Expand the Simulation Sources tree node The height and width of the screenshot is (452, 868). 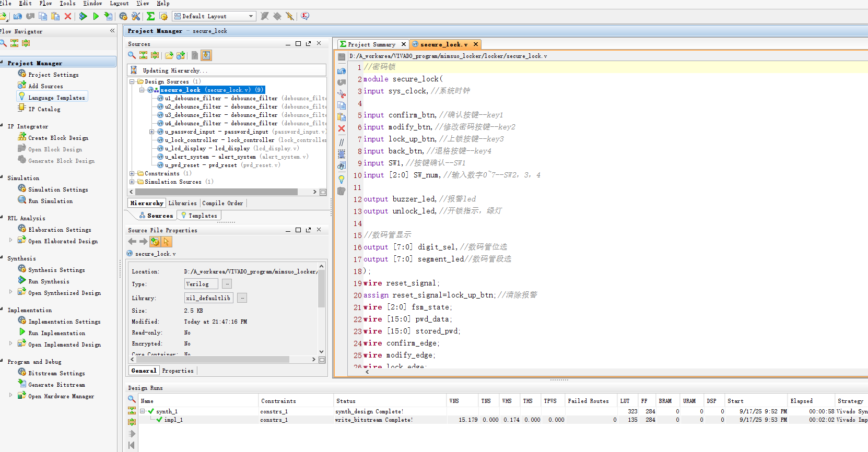pyautogui.click(x=132, y=182)
